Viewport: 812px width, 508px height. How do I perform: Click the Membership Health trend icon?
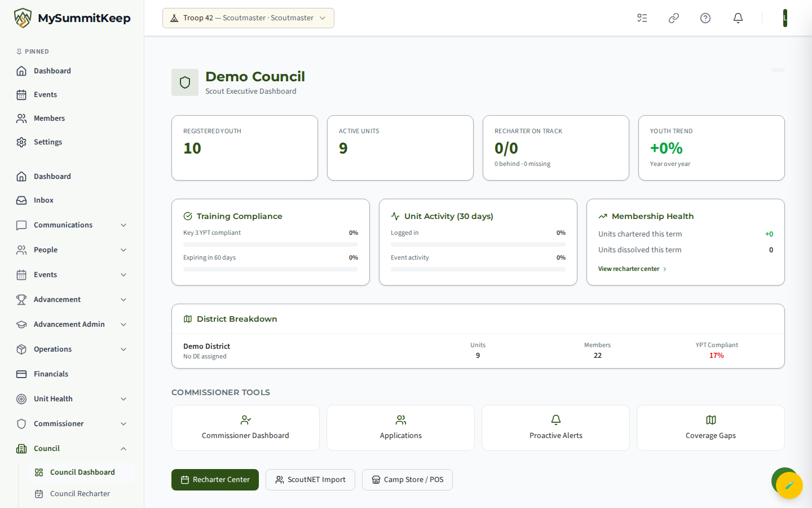coord(603,216)
